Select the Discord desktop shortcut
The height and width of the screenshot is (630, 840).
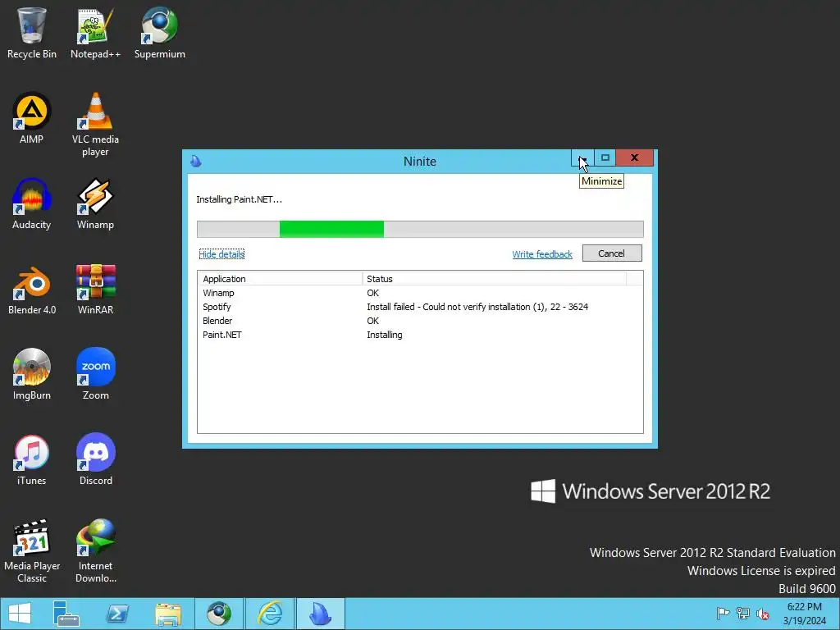pyautogui.click(x=95, y=459)
